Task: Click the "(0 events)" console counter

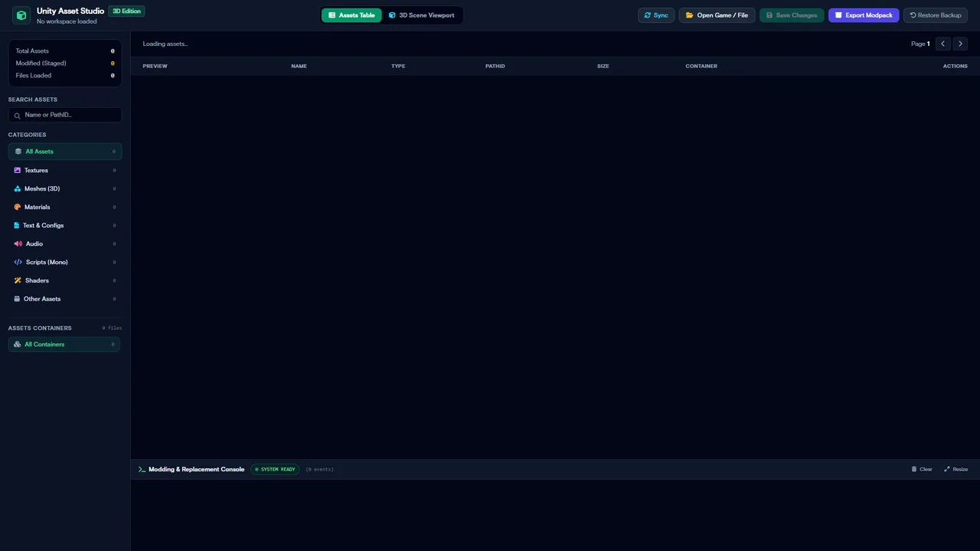Action: point(319,469)
